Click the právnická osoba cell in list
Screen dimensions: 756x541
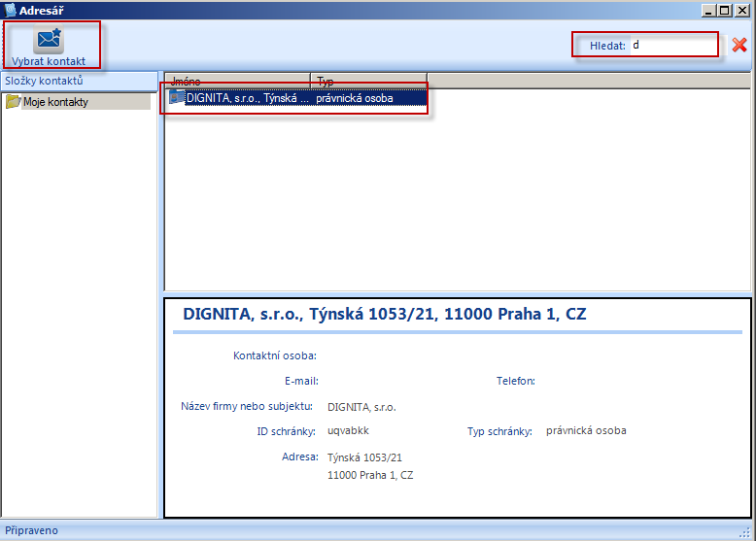355,98
